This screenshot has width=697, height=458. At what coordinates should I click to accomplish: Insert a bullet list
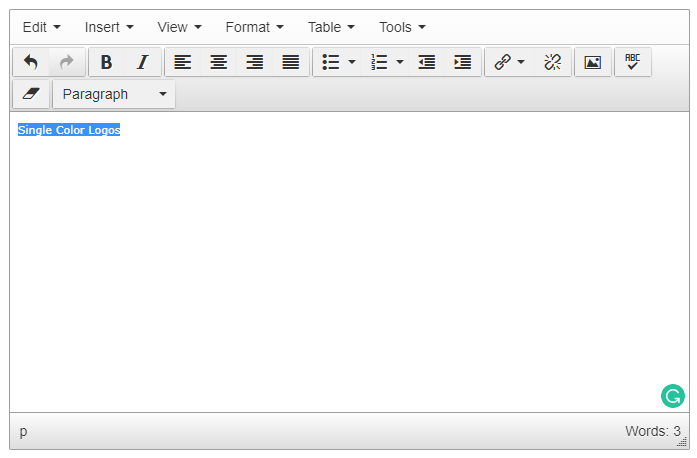(x=331, y=62)
